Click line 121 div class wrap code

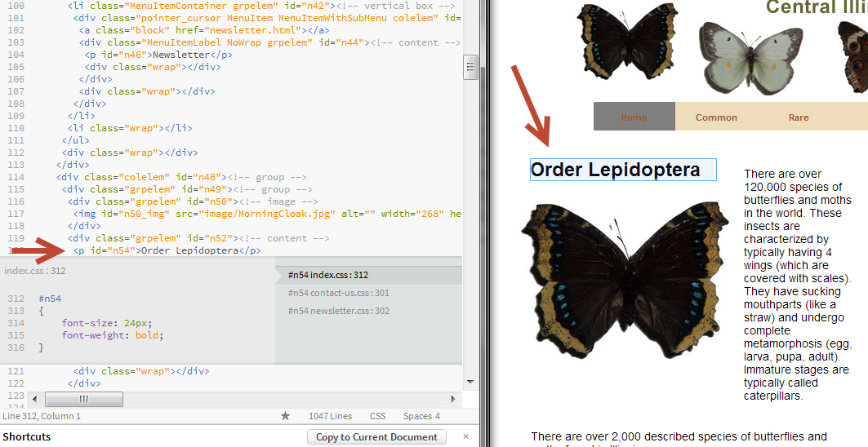pyautogui.click(x=141, y=370)
